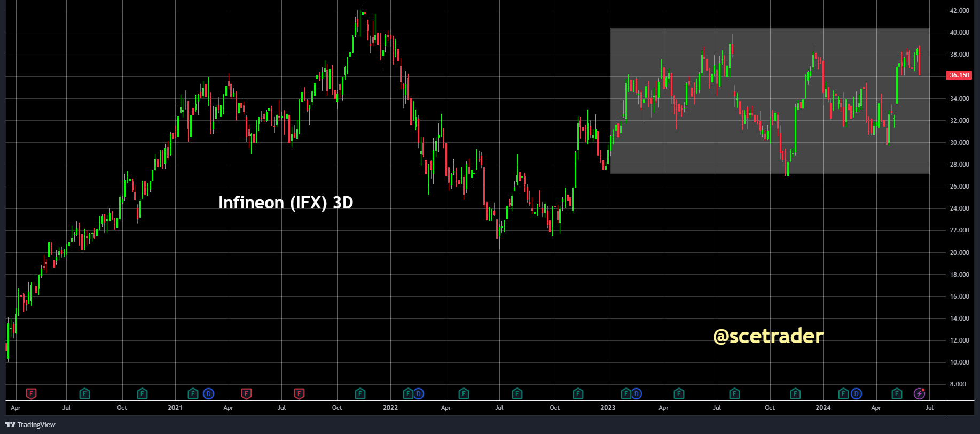
Task: Click the 40.000 price axis label
Action: [959, 33]
